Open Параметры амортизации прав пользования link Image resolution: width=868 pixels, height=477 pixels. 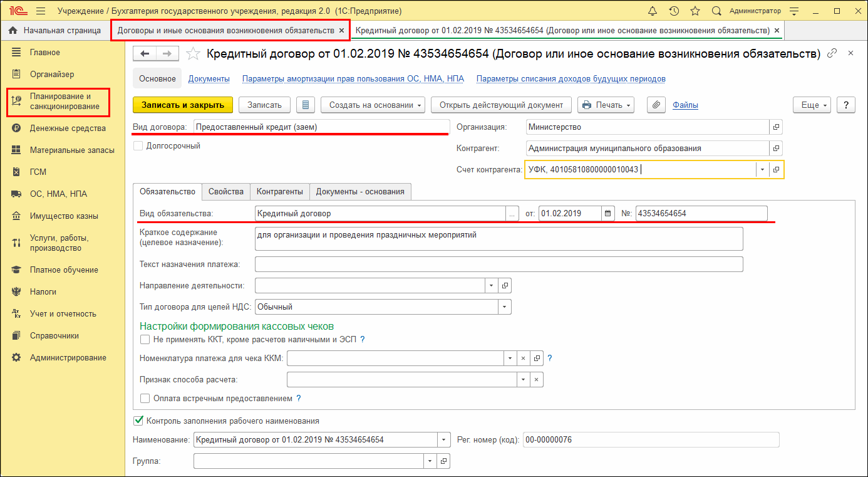(353, 79)
